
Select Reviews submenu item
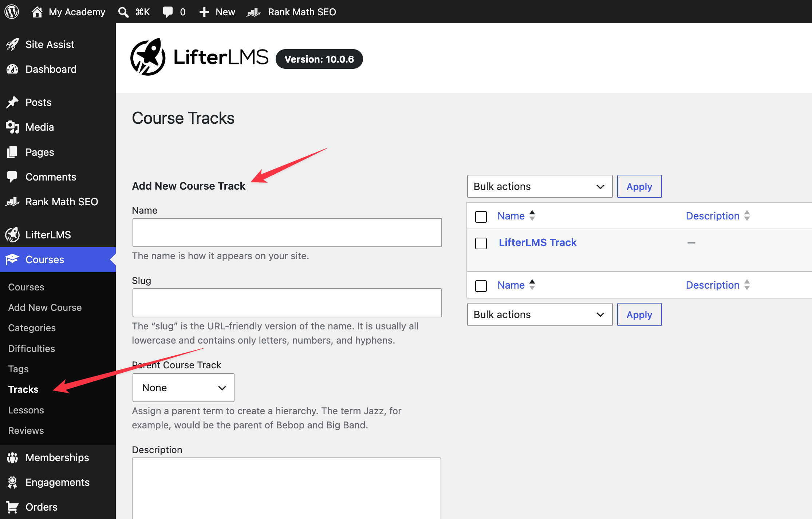click(26, 431)
